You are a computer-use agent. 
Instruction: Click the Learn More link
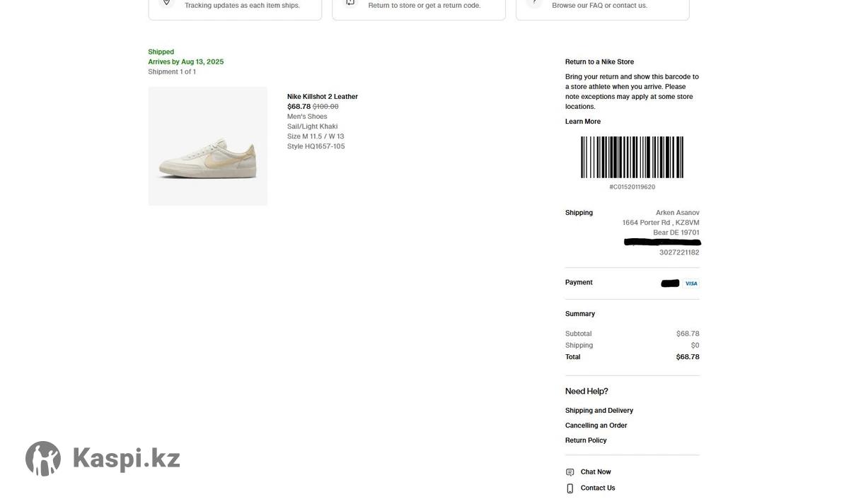582,122
